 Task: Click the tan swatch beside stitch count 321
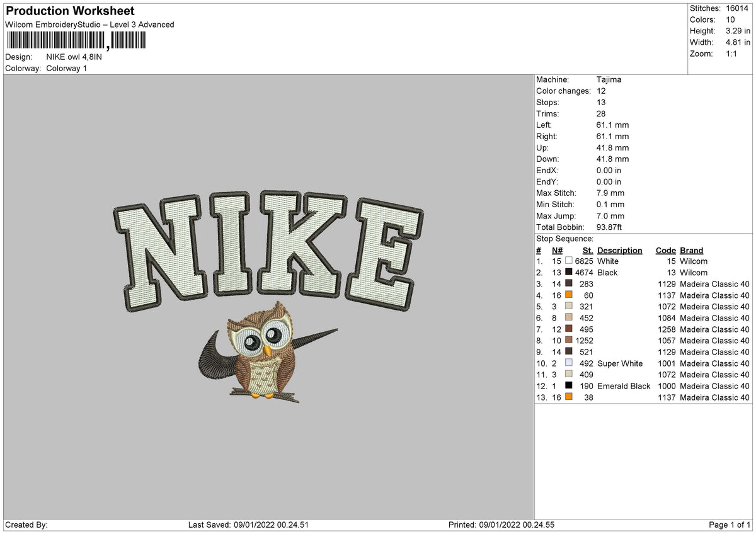pos(570,307)
